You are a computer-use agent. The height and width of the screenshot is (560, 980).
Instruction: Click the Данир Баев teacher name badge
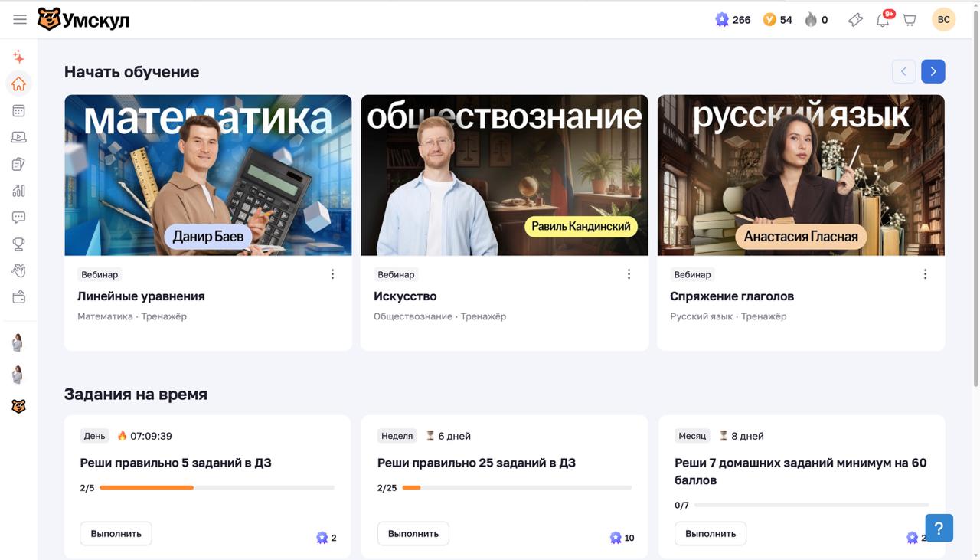208,237
